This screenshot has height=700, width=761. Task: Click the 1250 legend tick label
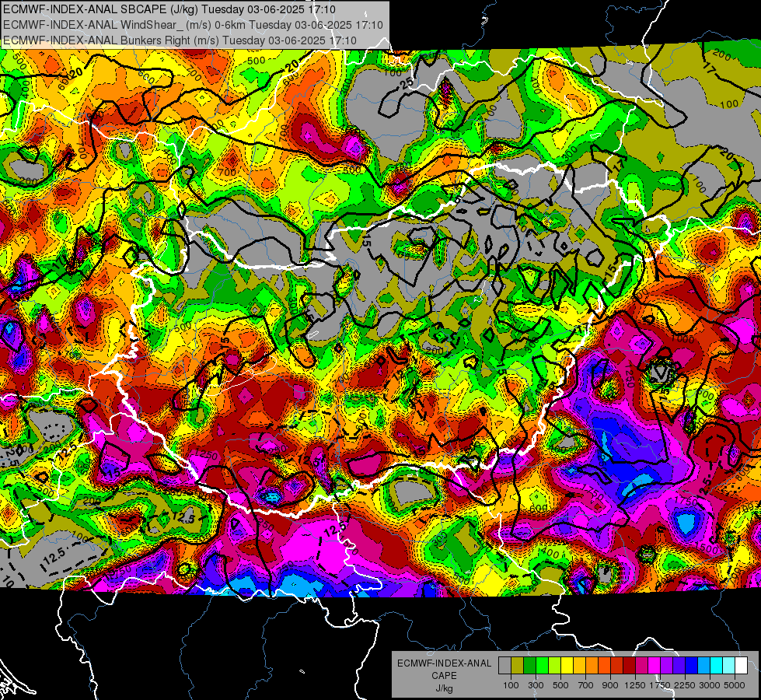(x=636, y=685)
